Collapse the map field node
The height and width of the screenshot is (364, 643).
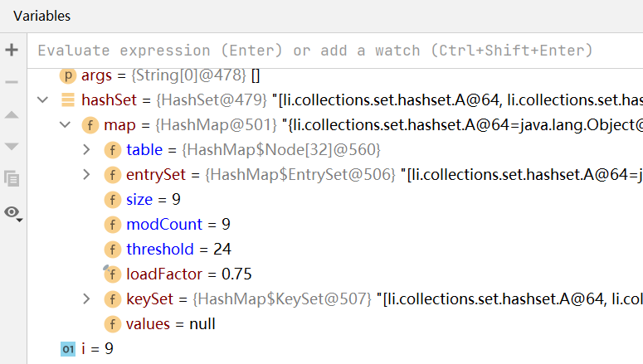[66, 124]
